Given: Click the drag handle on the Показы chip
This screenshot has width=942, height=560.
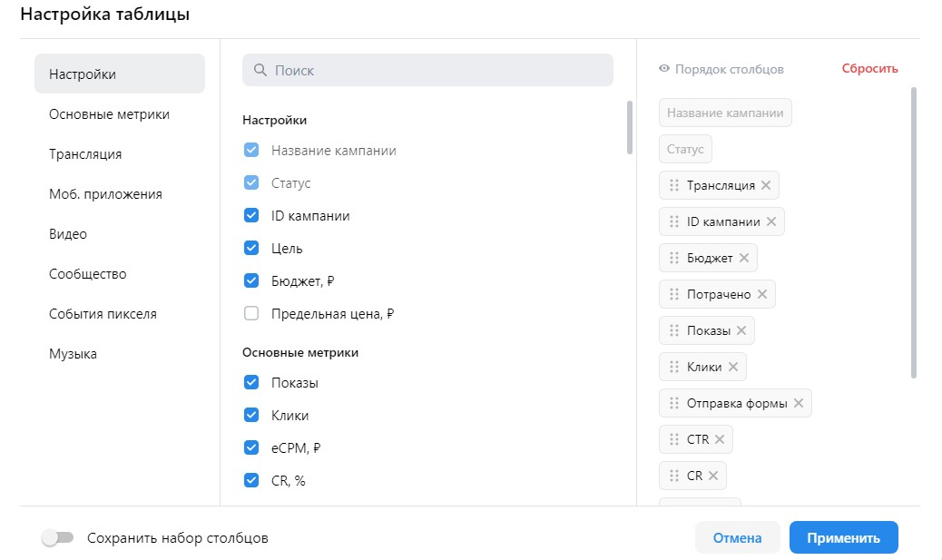Looking at the screenshot, I should click(674, 330).
